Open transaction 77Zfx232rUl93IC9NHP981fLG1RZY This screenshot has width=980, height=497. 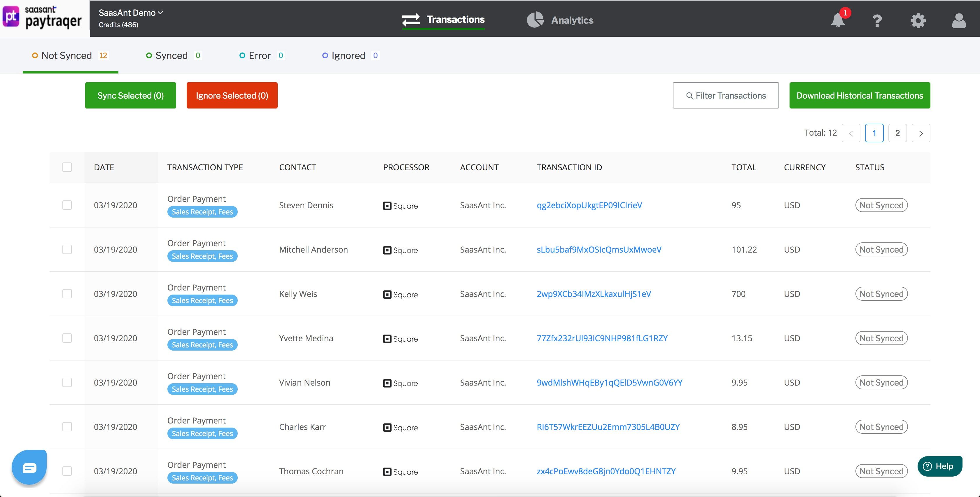pyautogui.click(x=602, y=338)
